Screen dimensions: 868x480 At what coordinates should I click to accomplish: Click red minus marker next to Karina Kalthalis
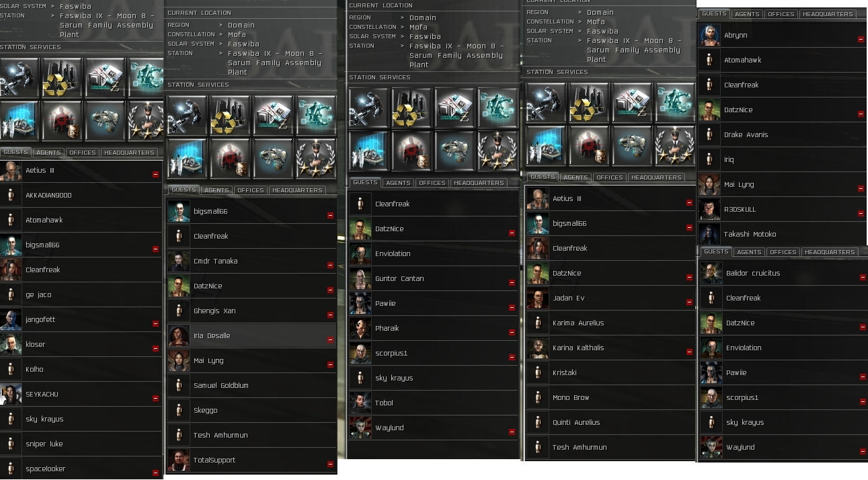tap(689, 352)
